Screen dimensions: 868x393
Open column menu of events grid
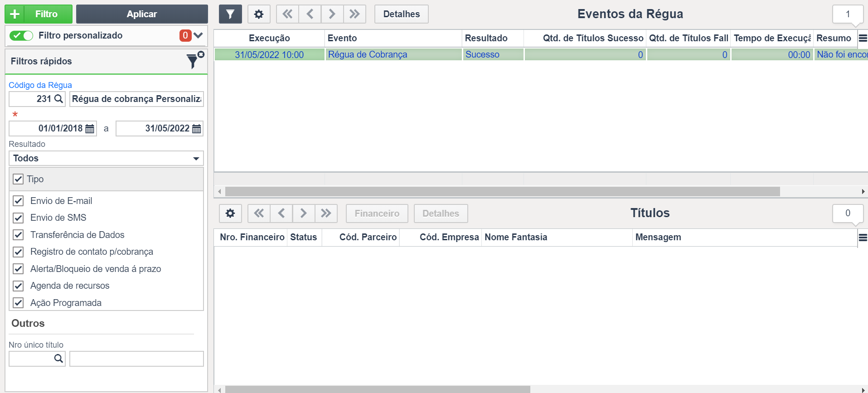[863, 38]
